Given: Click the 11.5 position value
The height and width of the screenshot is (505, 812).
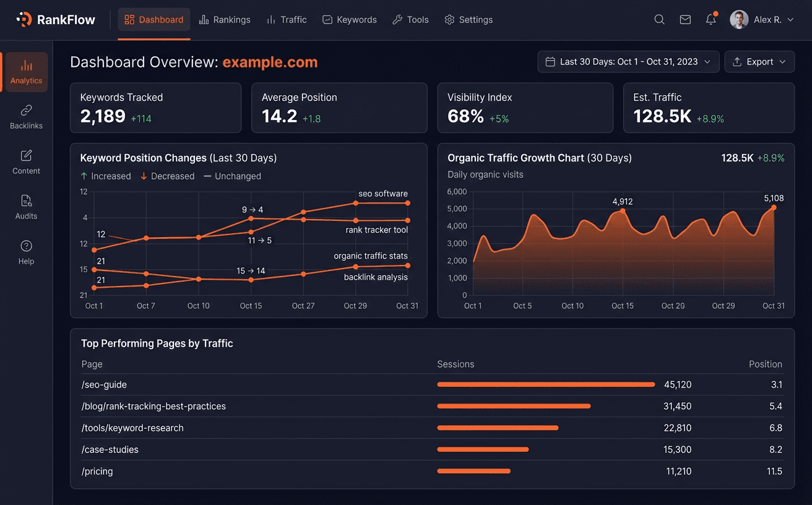Looking at the screenshot, I should 774,472.
